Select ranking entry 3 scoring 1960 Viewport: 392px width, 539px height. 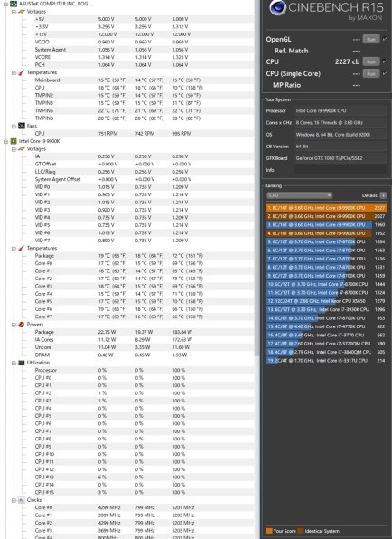pos(326,225)
